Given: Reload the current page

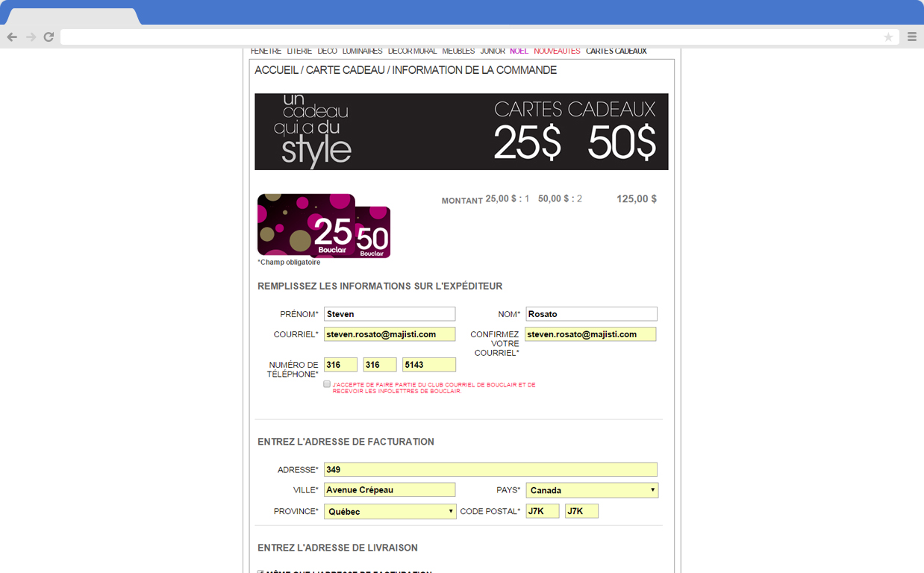Looking at the screenshot, I should [x=49, y=36].
